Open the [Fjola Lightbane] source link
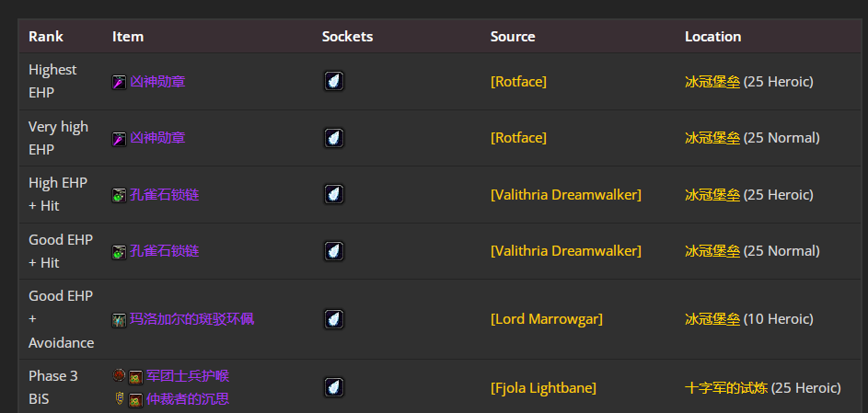Viewport: 868px width, 413px height. pos(543,387)
